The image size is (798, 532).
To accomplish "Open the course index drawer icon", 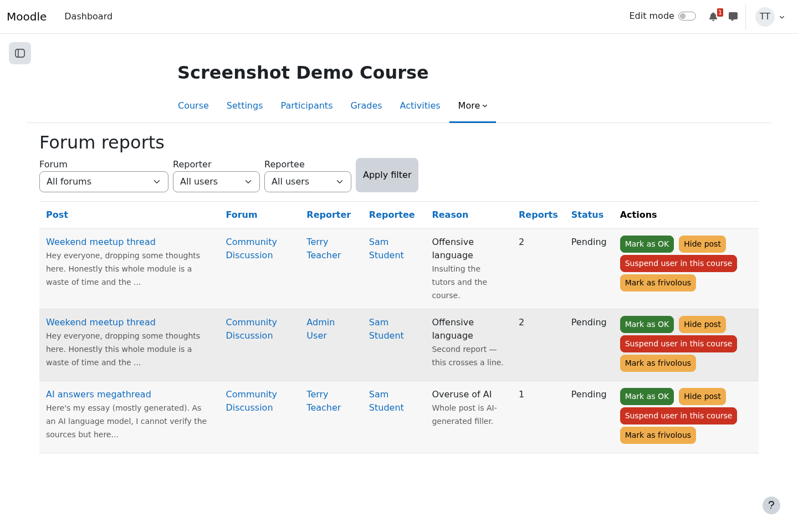I will (x=20, y=53).
